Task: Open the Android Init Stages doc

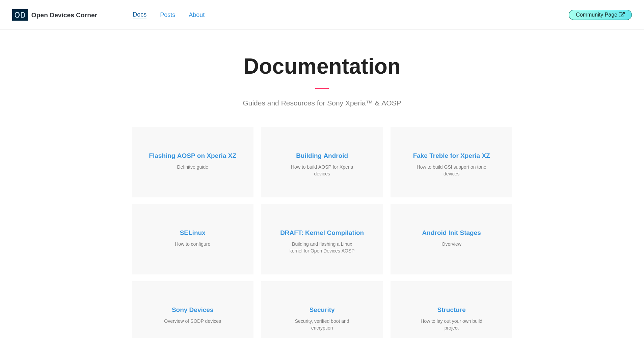Action: (x=451, y=233)
